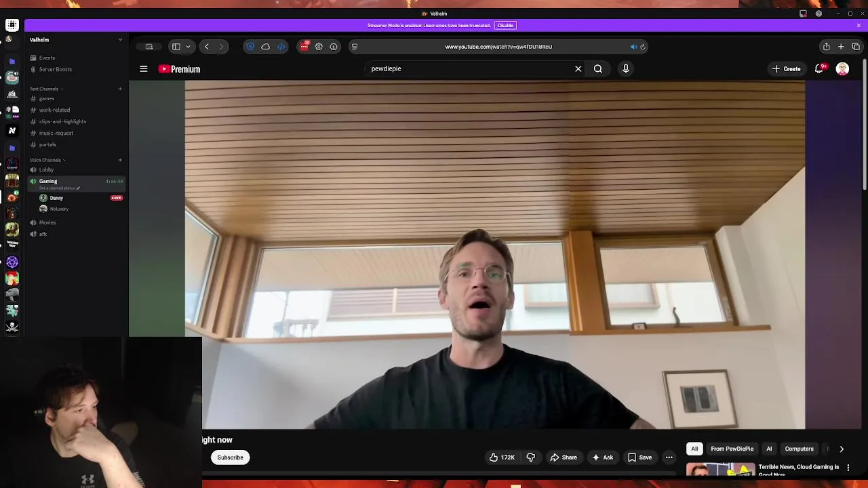Mute the tab using speaker icon
868x488 pixels.
pyautogui.click(x=633, y=47)
